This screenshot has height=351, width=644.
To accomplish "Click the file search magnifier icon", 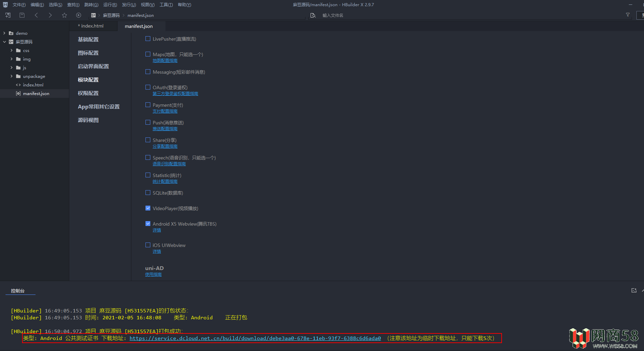I will tap(313, 15).
